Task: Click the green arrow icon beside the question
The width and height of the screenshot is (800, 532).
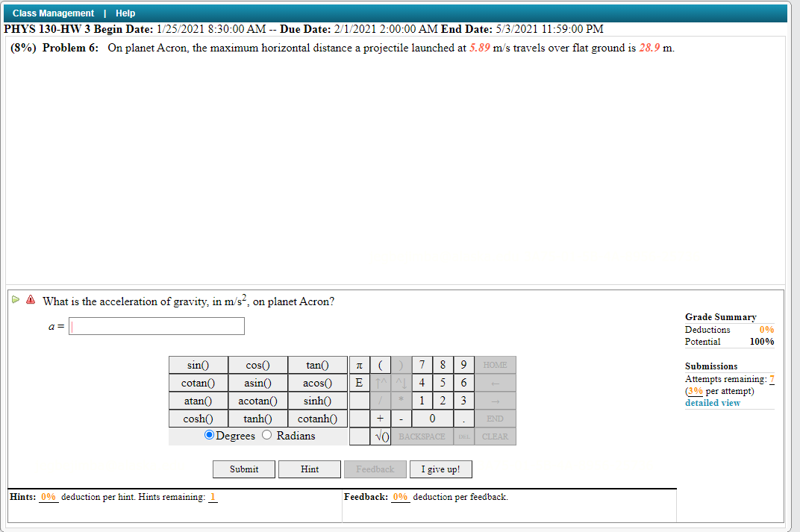Action: coord(15,299)
